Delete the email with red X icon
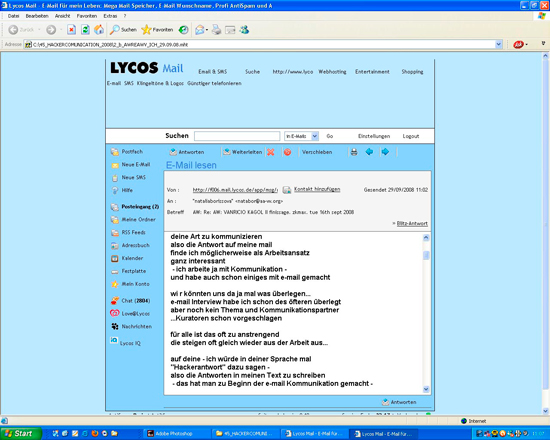 [270, 152]
